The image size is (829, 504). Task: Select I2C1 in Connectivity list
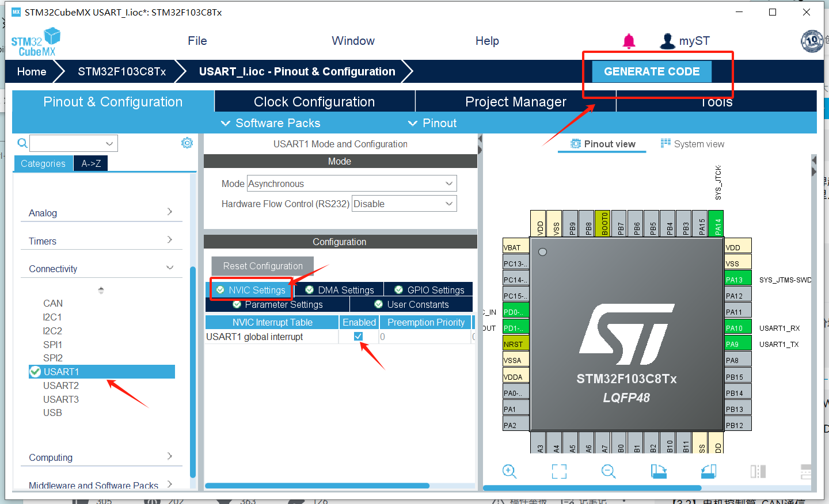[x=52, y=317]
